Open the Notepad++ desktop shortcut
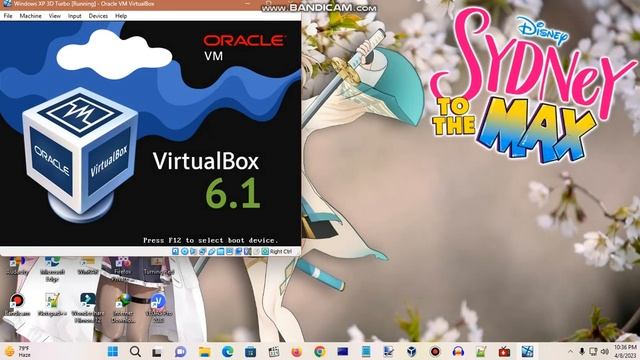The width and height of the screenshot is (640, 360). tap(52, 305)
